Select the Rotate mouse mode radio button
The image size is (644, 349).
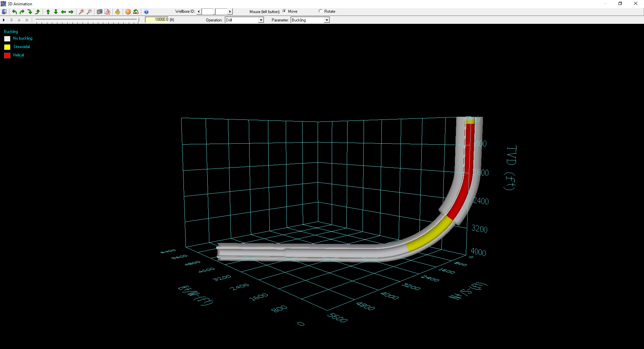321,11
